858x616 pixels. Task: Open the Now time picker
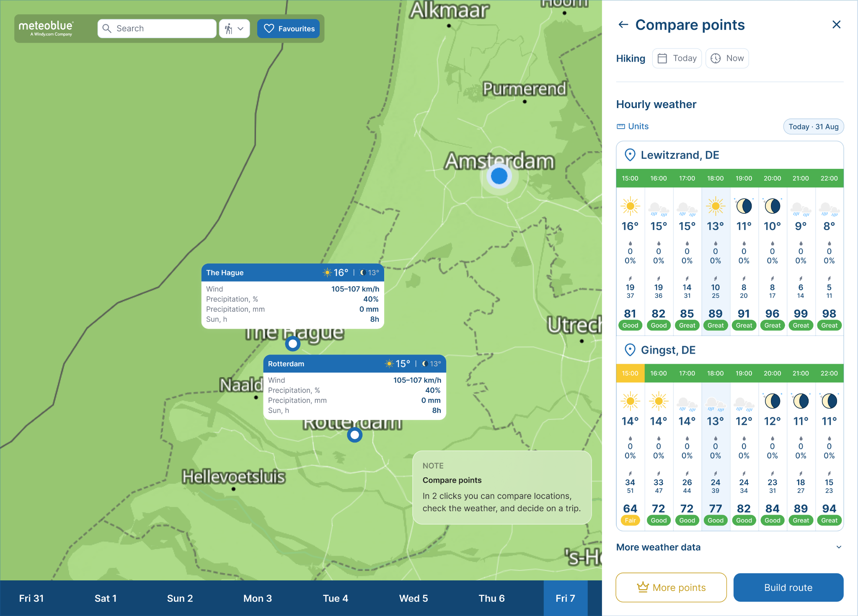click(727, 58)
